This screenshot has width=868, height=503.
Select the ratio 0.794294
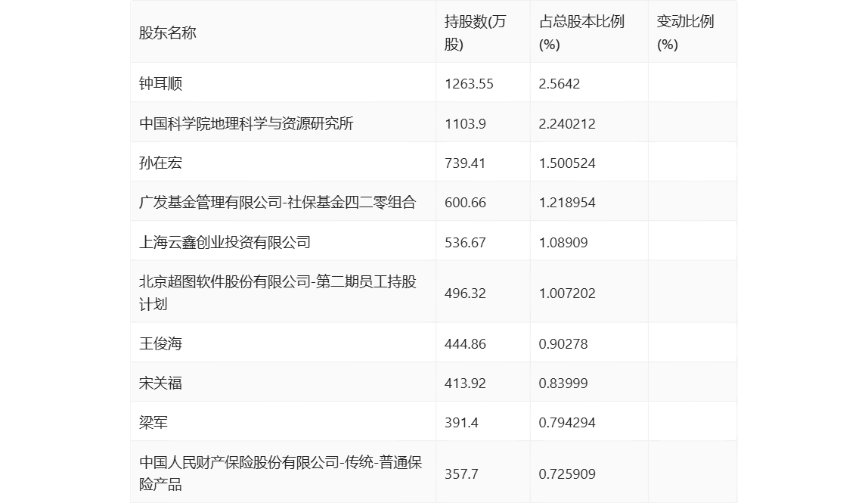[567, 422]
